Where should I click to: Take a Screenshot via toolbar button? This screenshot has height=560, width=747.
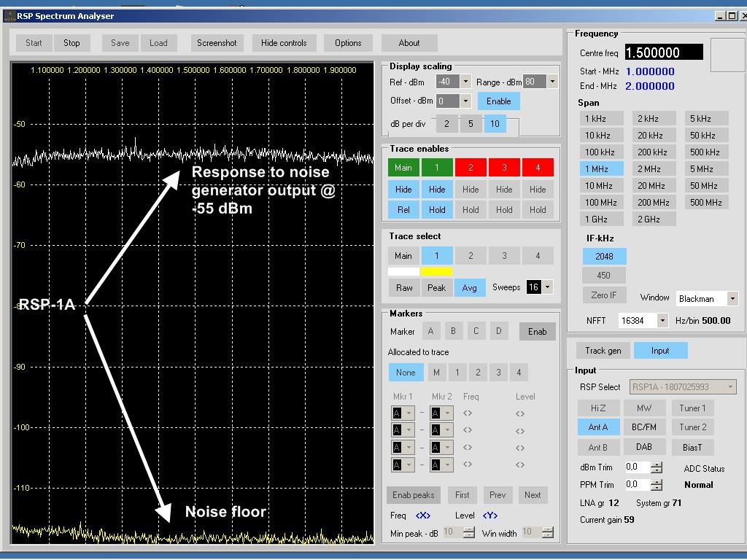pos(217,43)
